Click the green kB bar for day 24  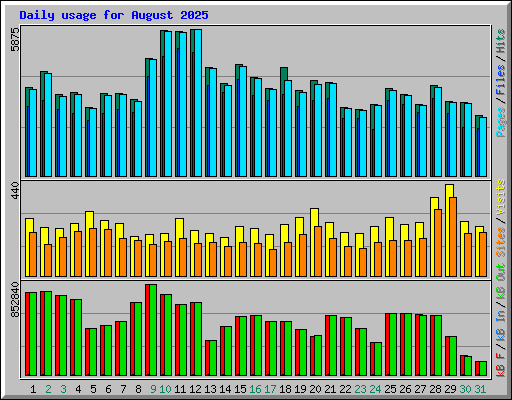(x=378, y=359)
